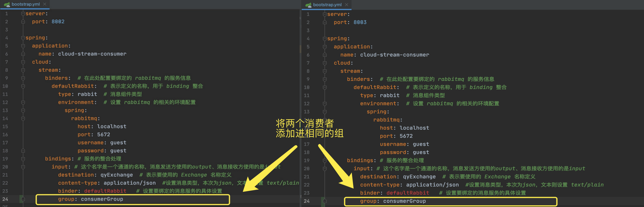Click username guest in right editor
The image size is (644, 207).
pyautogui.click(x=421, y=144)
